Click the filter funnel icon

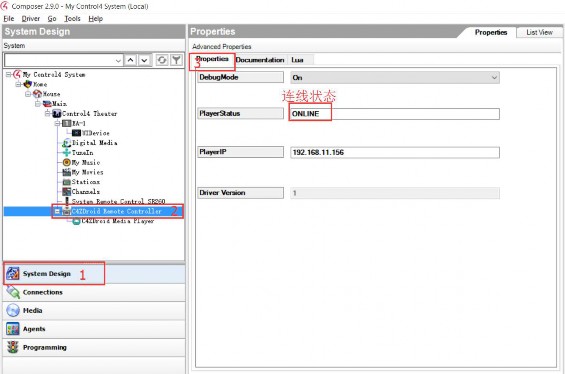point(176,60)
